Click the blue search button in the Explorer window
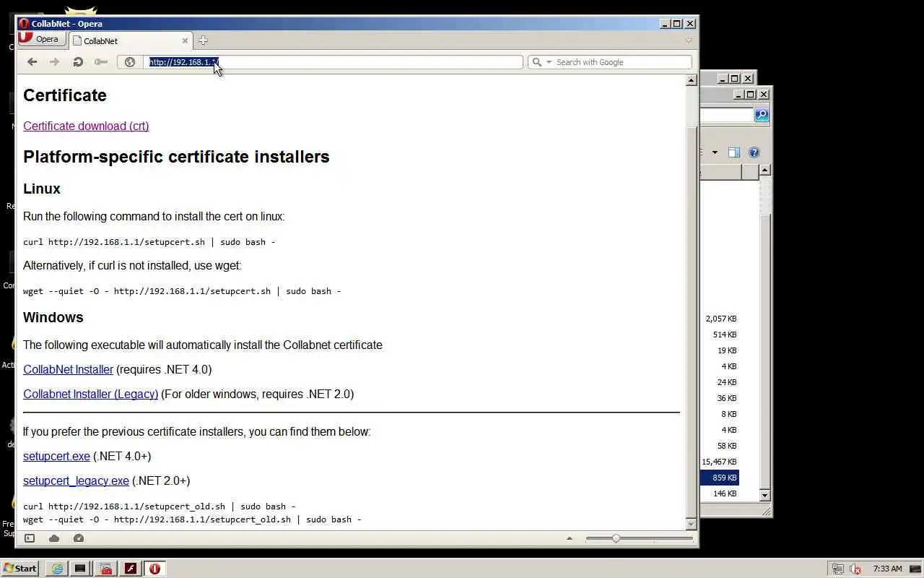Image resolution: width=924 pixels, height=578 pixels. click(762, 115)
